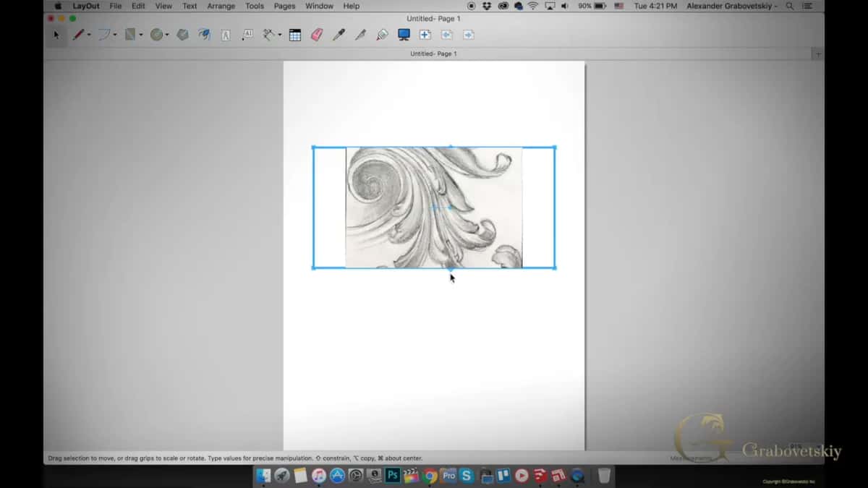Activate the Split knife tool
This screenshot has width=868, height=488.
(360, 35)
